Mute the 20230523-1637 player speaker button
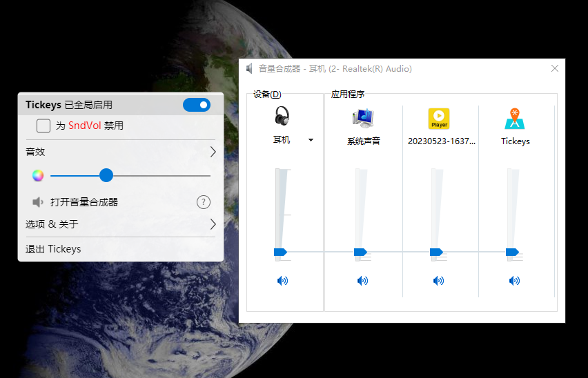Viewport: 588px width, 378px height. (438, 281)
